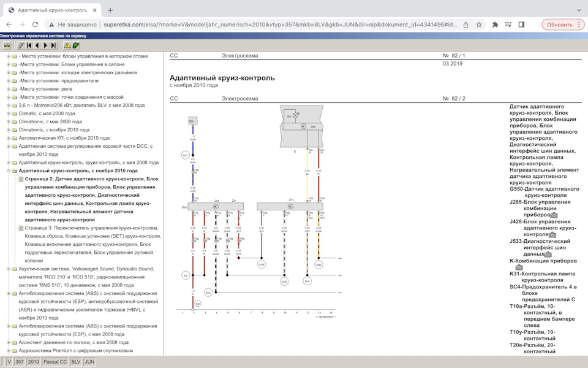Viewport: 588px width, 368px height.
Task: Open a new browser tab
Action: click(110, 10)
